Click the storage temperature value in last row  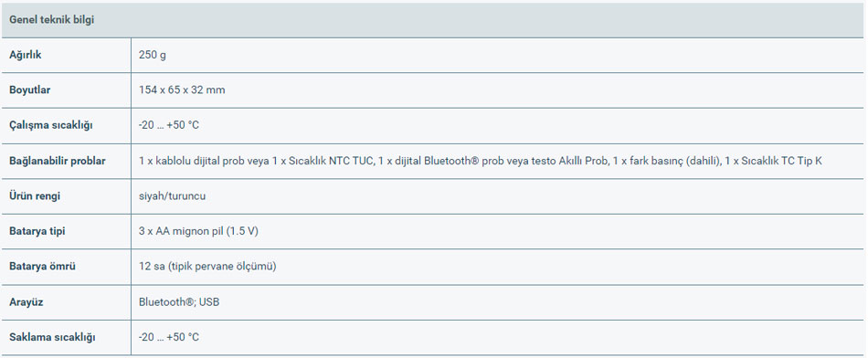169,337
